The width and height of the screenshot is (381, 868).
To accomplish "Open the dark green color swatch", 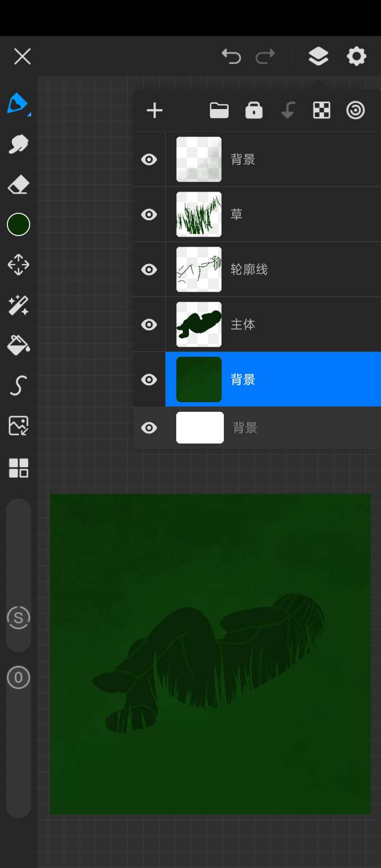I will pos(19,225).
